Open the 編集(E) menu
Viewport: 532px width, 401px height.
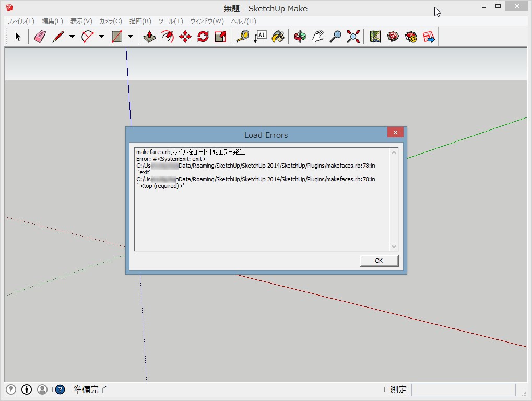point(52,21)
